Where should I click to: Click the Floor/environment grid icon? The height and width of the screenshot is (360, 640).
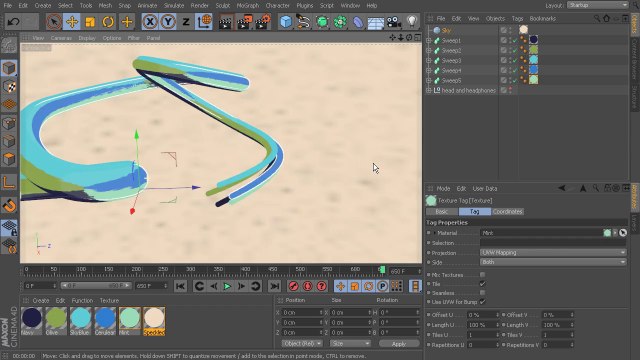[376, 22]
